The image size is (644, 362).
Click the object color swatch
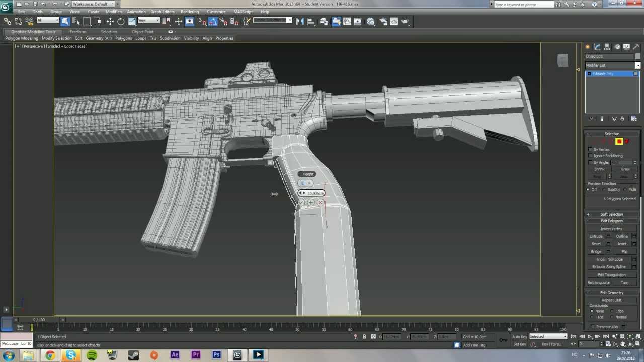(x=637, y=56)
